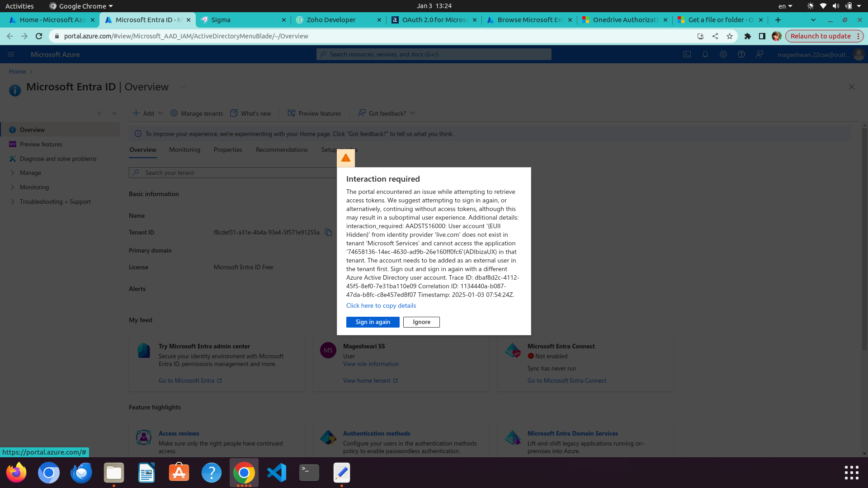Image resolution: width=868 pixels, height=488 pixels.
Task: Expand the Got feedback? dropdown
Action: [x=387, y=113]
